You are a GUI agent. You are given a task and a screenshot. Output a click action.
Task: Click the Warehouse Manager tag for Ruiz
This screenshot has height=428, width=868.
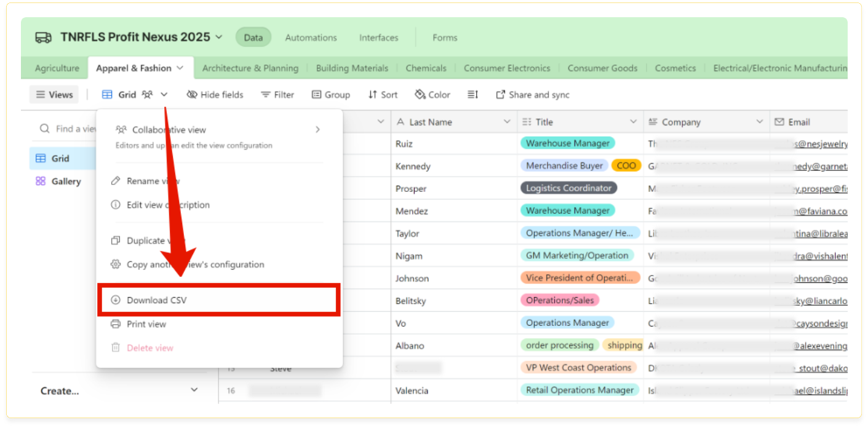coord(567,143)
